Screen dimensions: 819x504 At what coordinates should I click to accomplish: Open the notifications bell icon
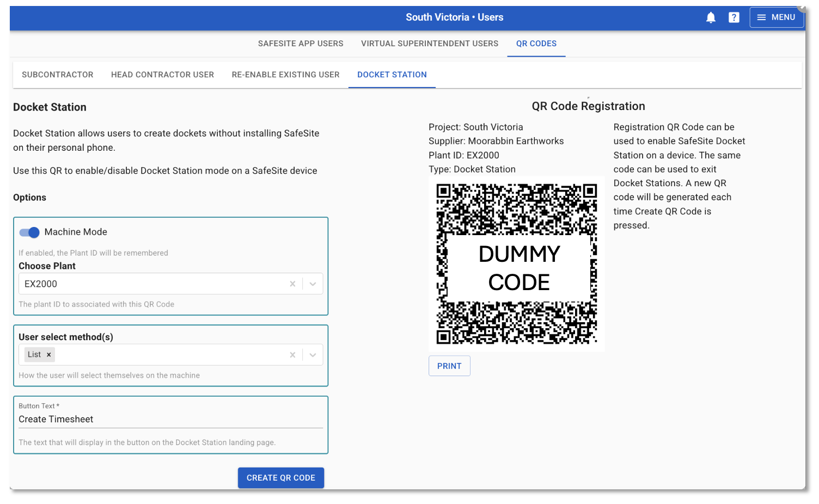(711, 17)
